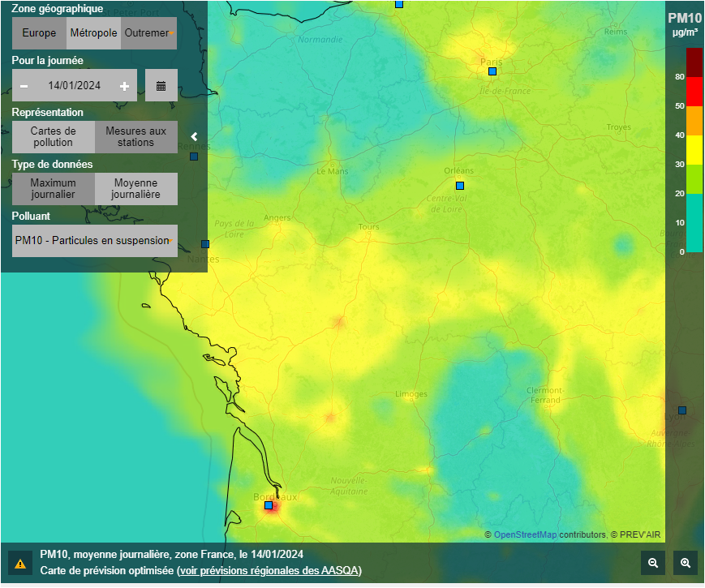This screenshot has width=705, height=588.
Task: Click the Lyon station marker
Action: pyautogui.click(x=682, y=410)
